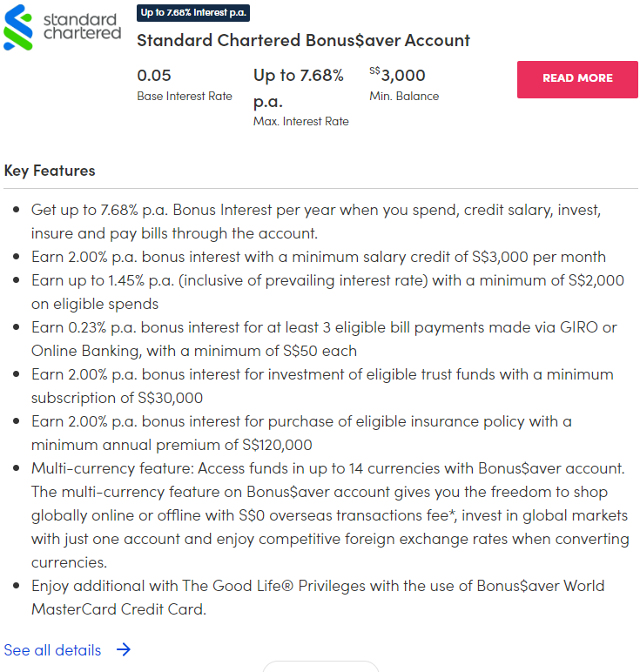Click the insurance policy annual premium bullet

click(301, 433)
